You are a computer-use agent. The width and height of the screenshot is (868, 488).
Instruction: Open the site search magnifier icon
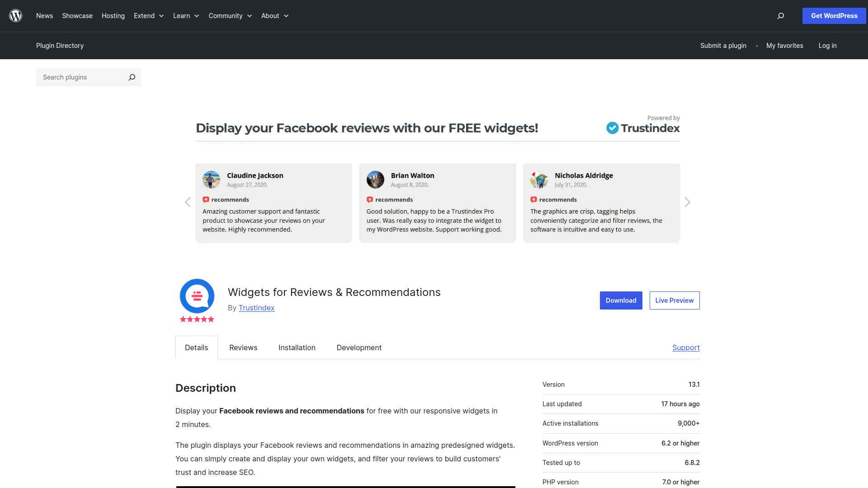780,16
